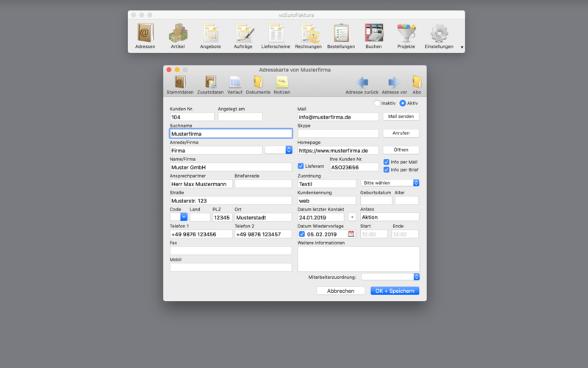Open the Bestellungen module
588x368 pixels.
(341, 36)
